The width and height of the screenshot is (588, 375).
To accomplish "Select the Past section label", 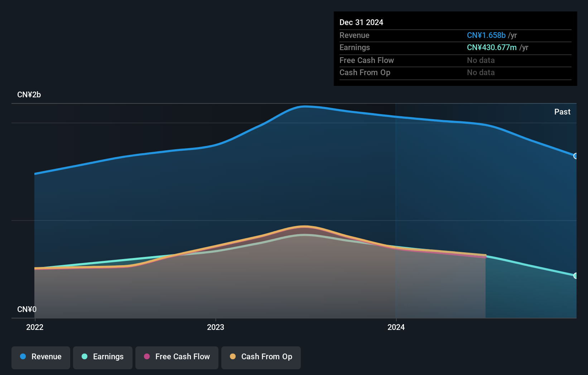I will [x=562, y=112].
